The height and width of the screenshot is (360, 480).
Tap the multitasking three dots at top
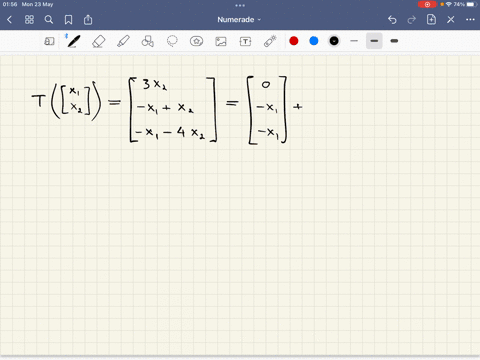coord(240,5)
